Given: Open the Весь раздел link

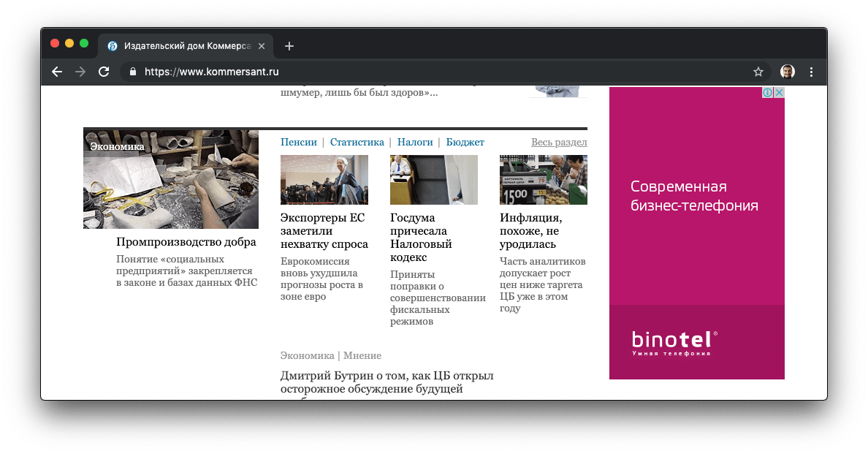Looking at the screenshot, I should pos(559,142).
